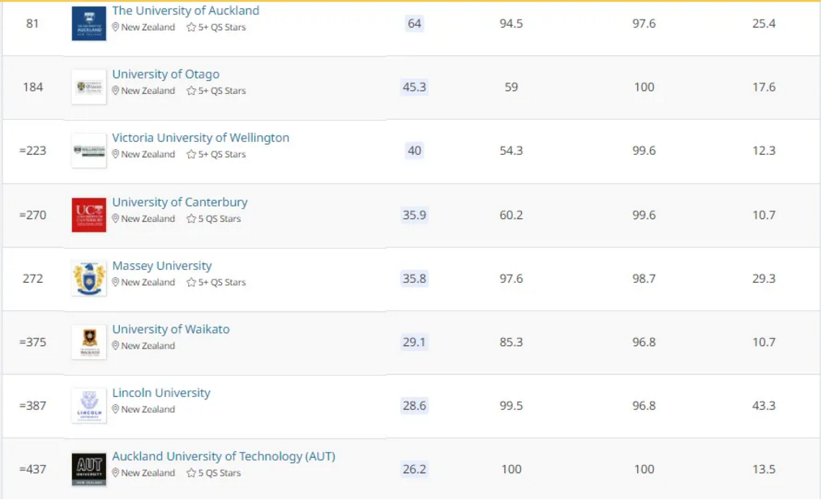
Task: Open the Lincoln University logo
Action: tap(88, 406)
